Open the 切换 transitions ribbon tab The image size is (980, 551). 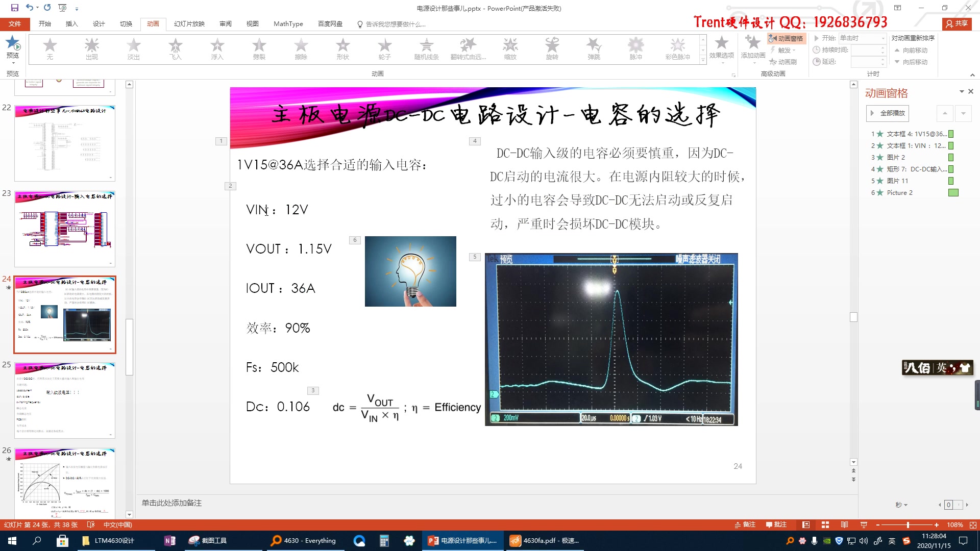pos(126,24)
